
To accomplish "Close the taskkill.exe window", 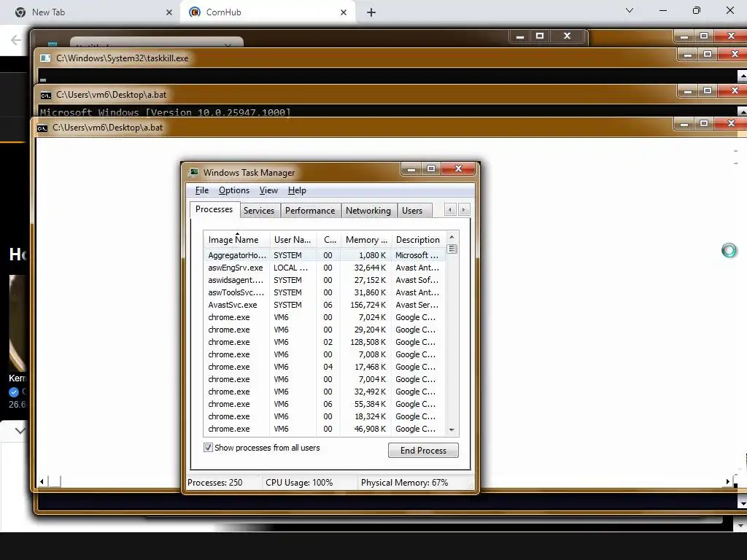I will coord(734,55).
